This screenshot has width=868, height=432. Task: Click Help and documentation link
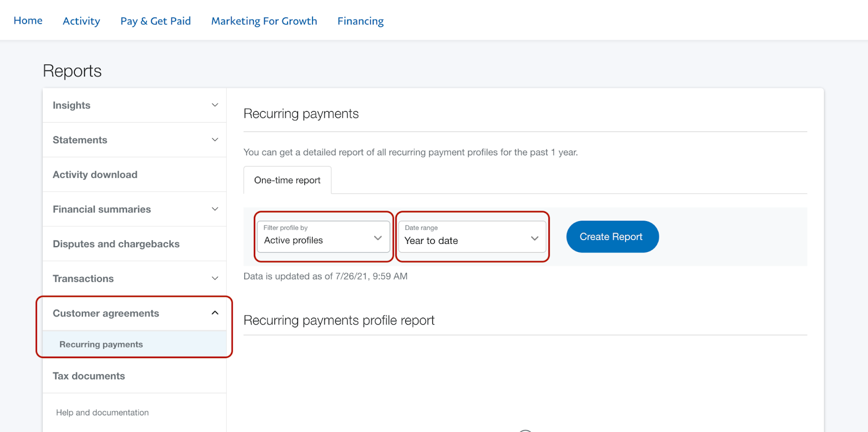coord(103,412)
